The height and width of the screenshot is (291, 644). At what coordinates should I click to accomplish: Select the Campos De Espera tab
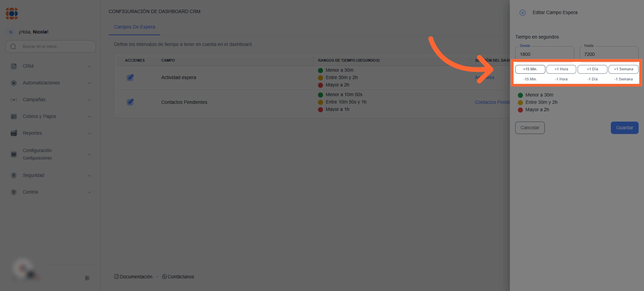[x=134, y=27]
